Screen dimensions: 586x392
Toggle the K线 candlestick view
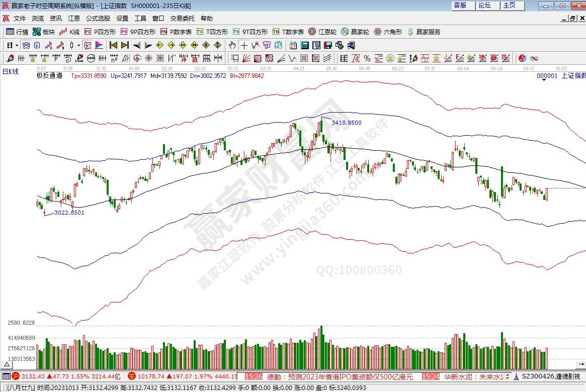[69, 32]
